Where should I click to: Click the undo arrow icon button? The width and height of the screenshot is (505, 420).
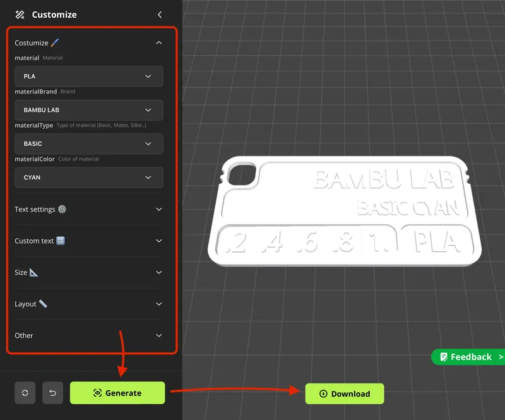coord(53,393)
